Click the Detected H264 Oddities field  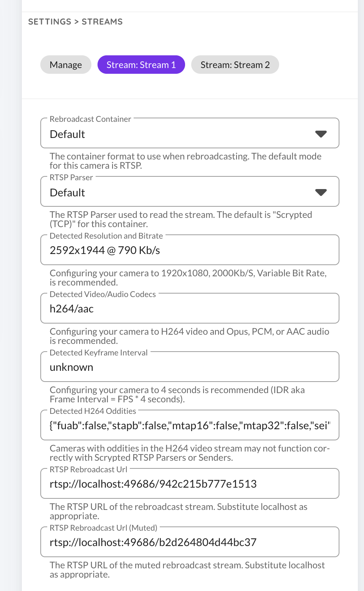pyautogui.click(x=190, y=425)
